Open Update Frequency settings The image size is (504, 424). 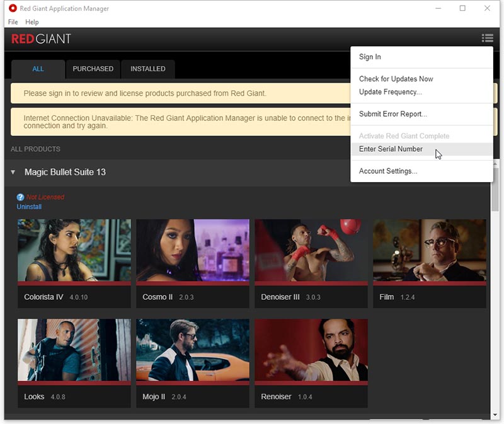click(421, 92)
